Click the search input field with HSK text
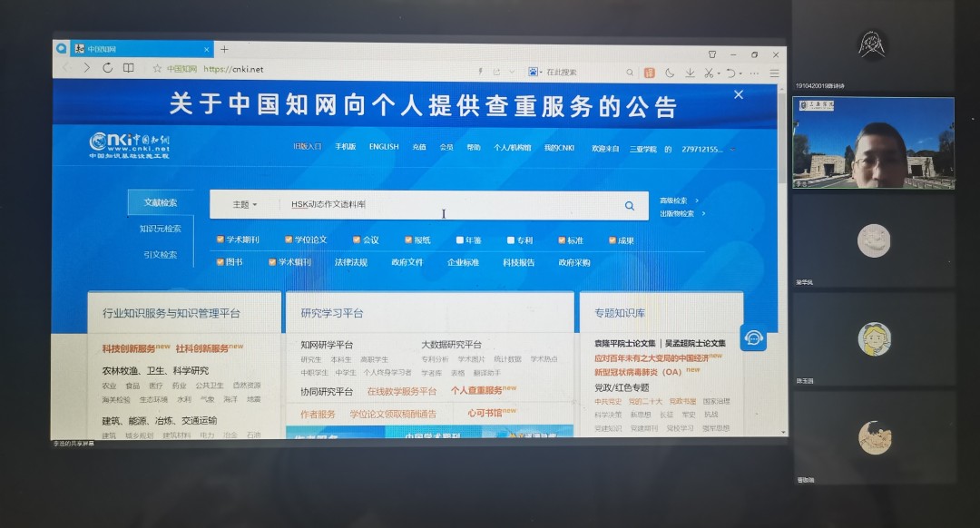This screenshot has height=528, width=980. point(436,205)
